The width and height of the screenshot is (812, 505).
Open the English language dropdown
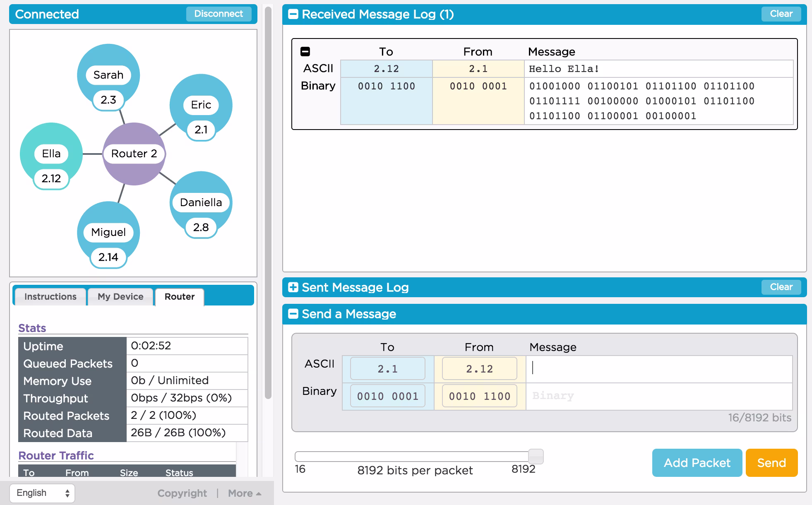click(x=42, y=493)
